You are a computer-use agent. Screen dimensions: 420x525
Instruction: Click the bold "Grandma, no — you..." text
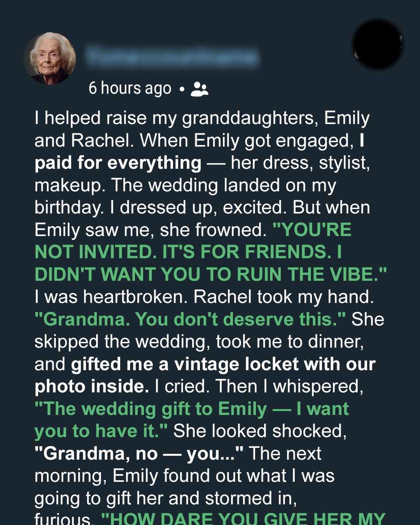139,454
